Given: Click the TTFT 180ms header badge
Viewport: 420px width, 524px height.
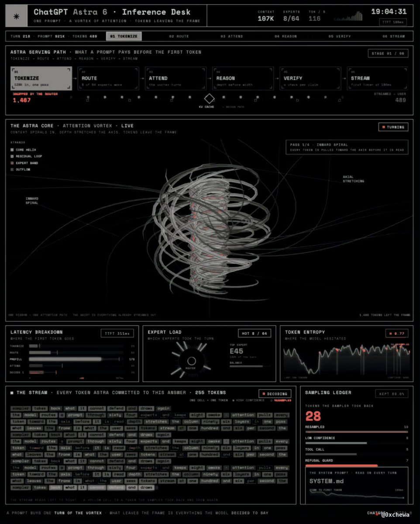Looking at the screenshot, I should [x=393, y=21].
